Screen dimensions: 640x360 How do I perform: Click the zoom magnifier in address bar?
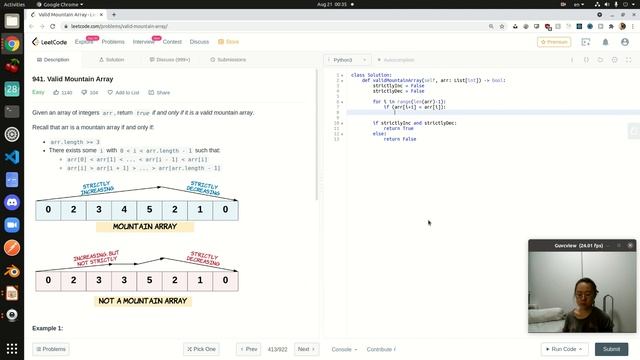click(491, 26)
